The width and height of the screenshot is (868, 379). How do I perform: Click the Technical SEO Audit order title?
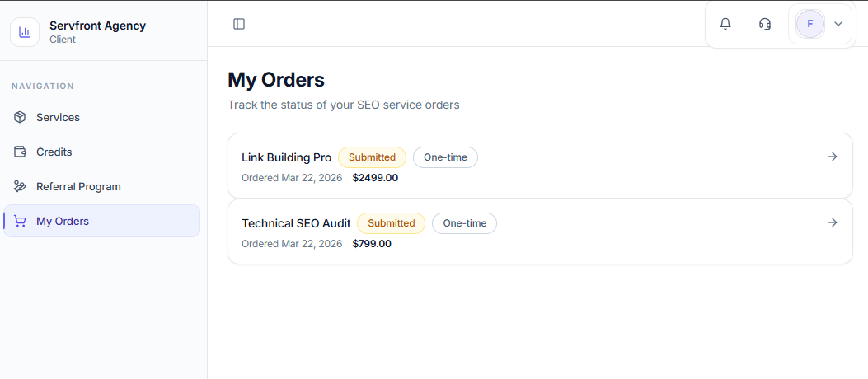coord(296,223)
